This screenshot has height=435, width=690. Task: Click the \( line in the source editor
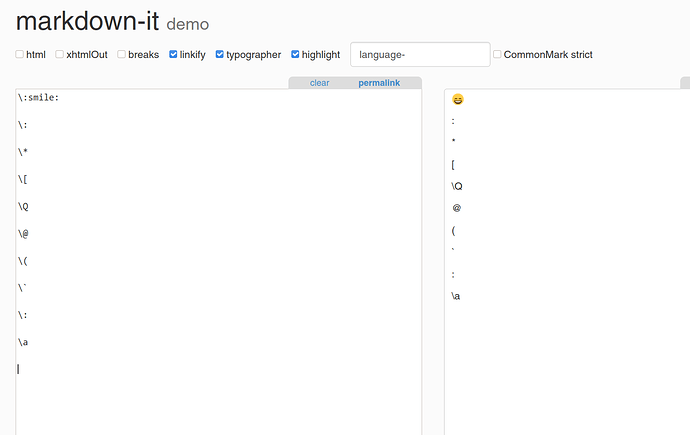point(23,261)
